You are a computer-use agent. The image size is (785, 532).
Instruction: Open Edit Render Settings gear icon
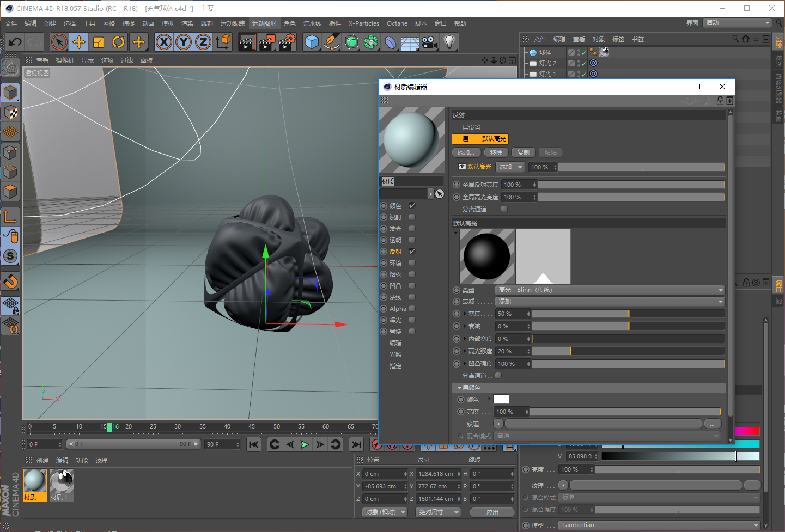tap(287, 42)
